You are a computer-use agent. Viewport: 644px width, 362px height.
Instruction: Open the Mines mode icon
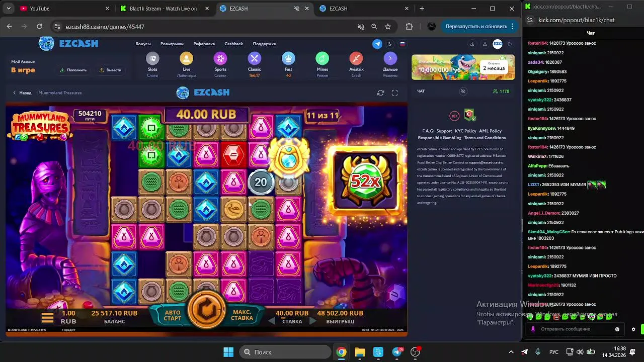pos(323,59)
